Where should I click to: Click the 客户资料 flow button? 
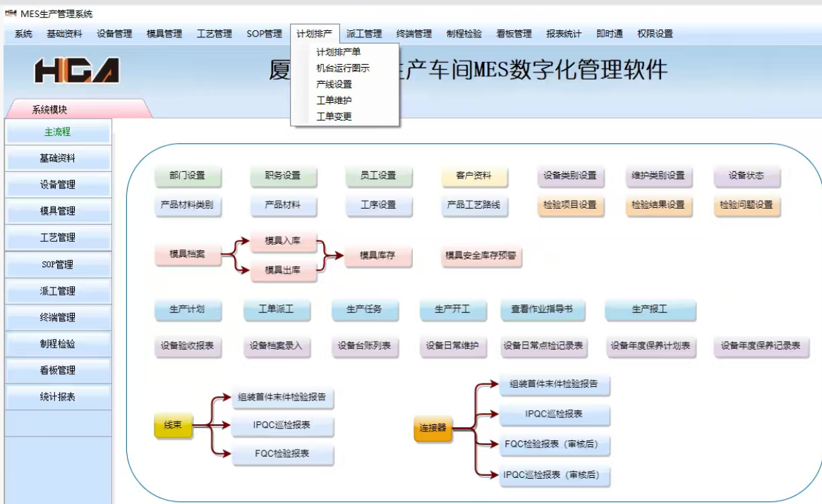point(474,176)
